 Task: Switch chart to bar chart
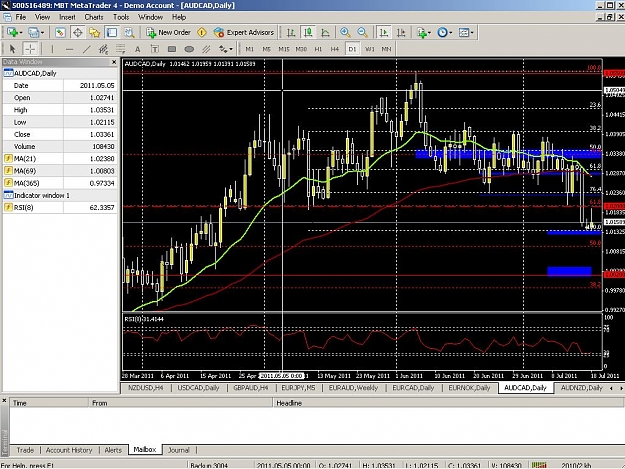[x=291, y=33]
